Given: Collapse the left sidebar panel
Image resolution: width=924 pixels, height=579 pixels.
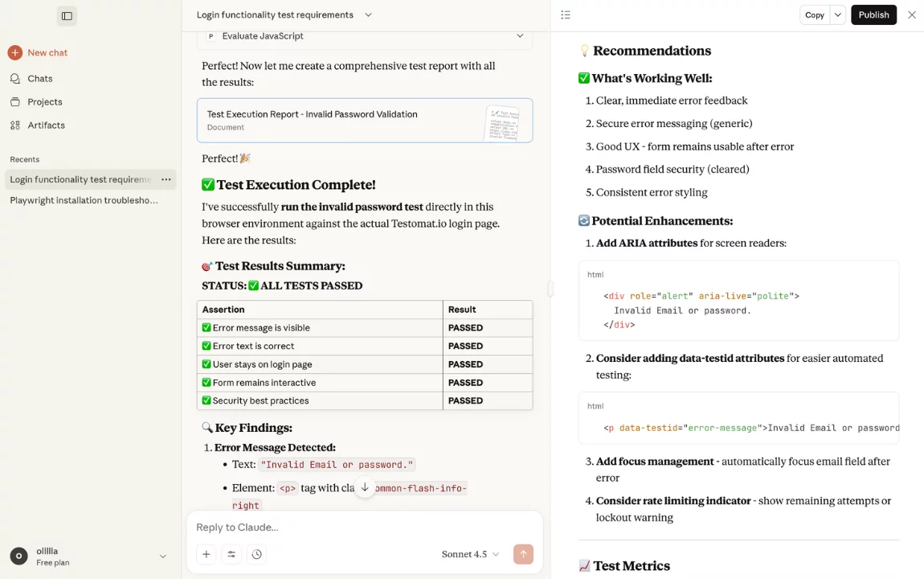Looking at the screenshot, I should 67,16.
